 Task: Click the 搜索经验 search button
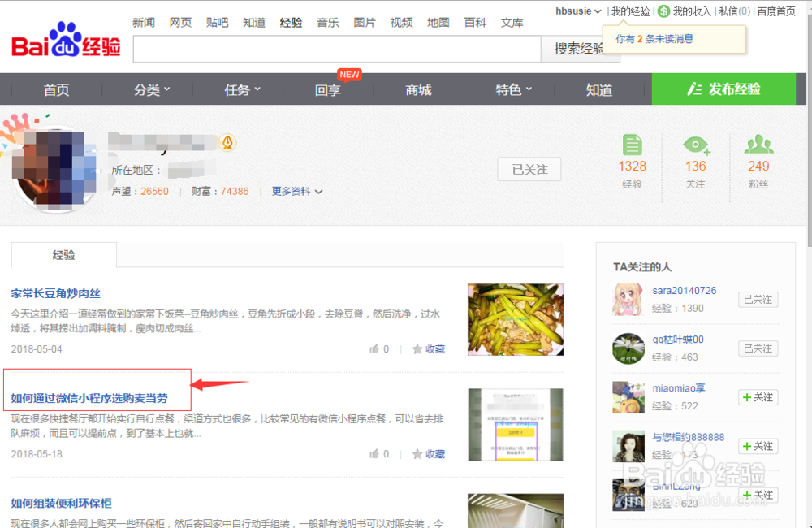click(580, 49)
